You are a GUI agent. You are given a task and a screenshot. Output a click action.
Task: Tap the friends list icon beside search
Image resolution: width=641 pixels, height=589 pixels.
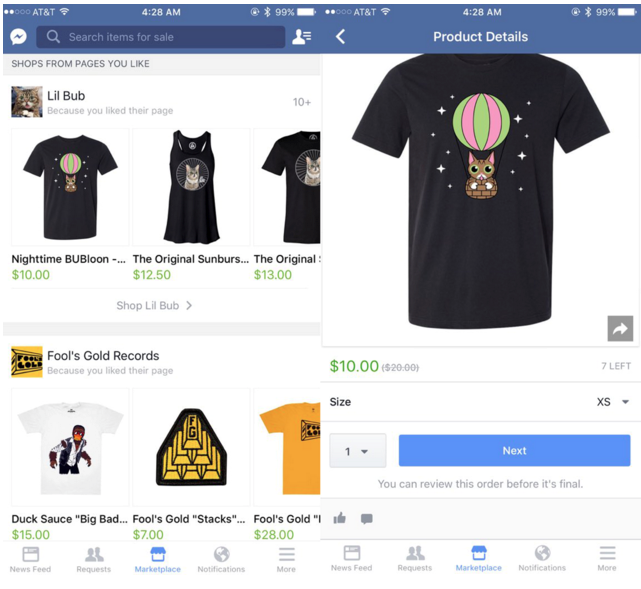(302, 37)
